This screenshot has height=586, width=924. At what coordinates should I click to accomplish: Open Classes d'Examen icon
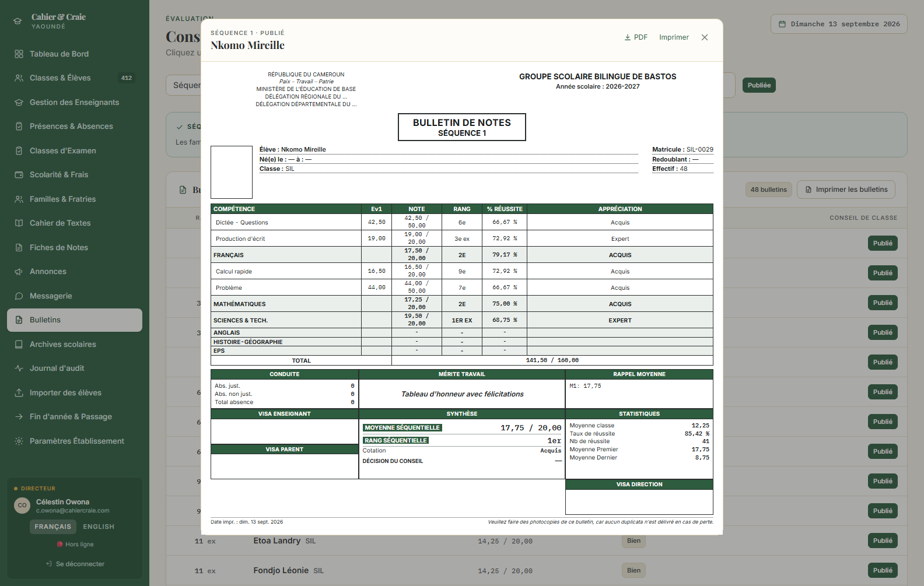tap(19, 150)
